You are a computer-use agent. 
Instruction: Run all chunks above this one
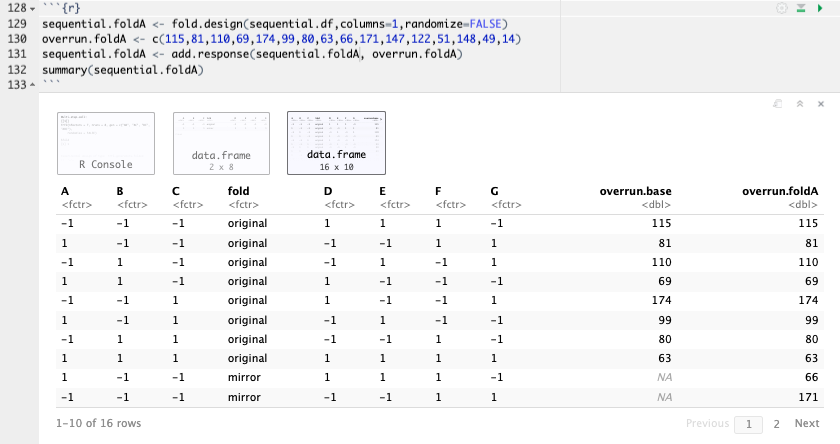[800, 7]
